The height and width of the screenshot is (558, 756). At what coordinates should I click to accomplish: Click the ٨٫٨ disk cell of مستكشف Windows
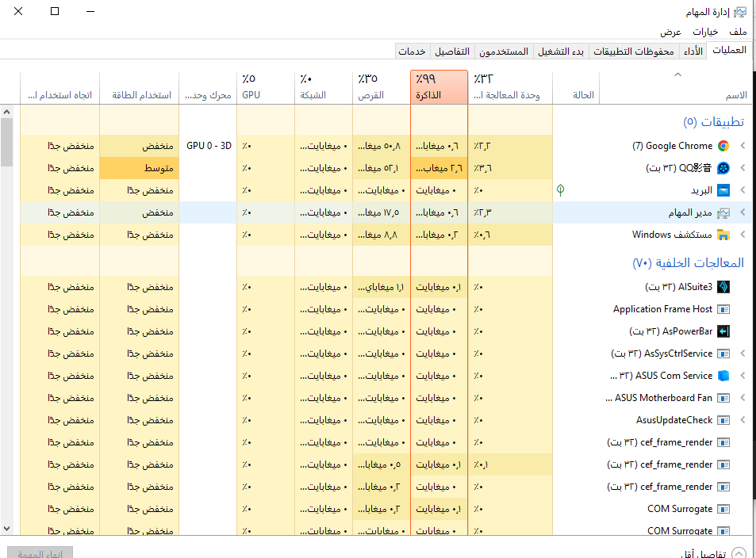click(x=382, y=235)
